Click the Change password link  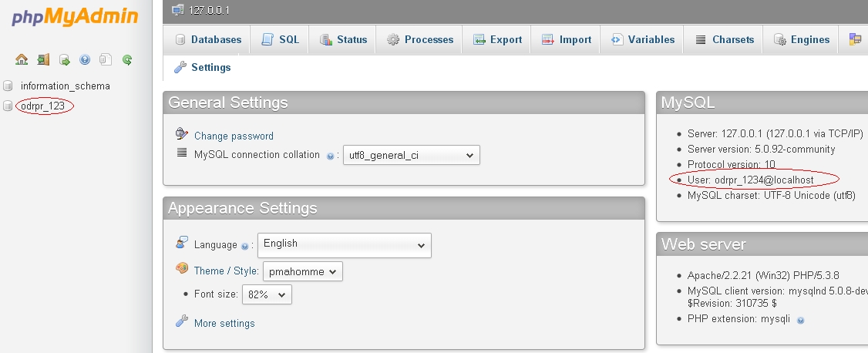(234, 136)
